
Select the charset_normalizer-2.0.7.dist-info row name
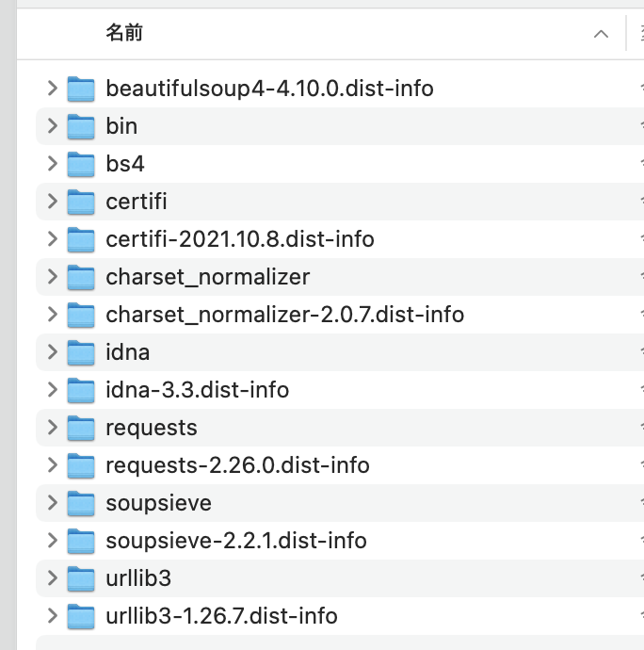(284, 315)
